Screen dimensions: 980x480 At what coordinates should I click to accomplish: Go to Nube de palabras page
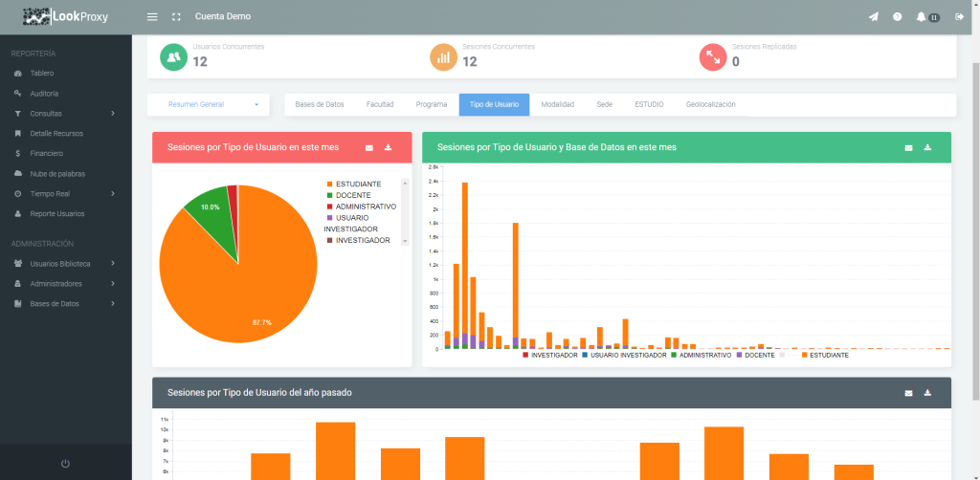coord(57,174)
